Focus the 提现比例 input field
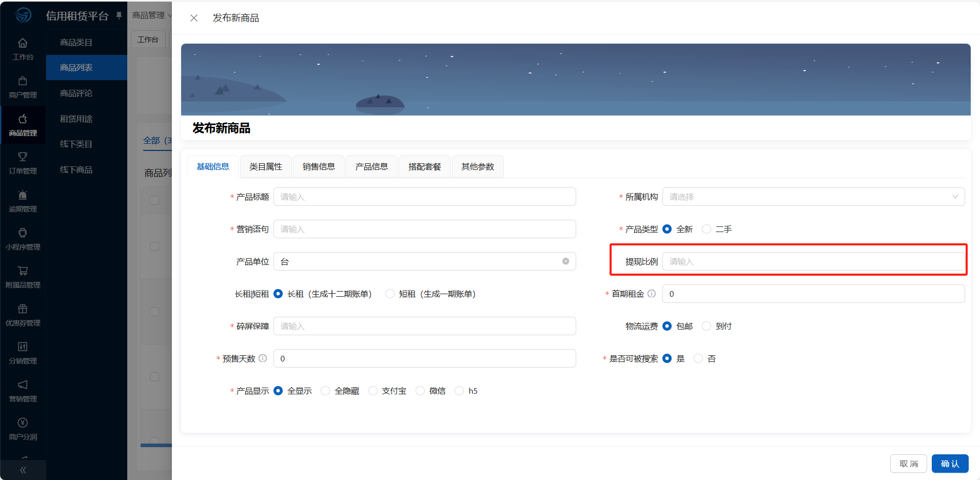 pos(813,261)
